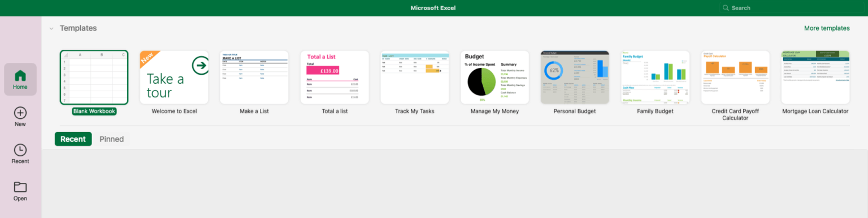Choose Credit Card Payoff Calculator thumbnail
Image resolution: width=868 pixels, height=218 pixels.
[735, 78]
